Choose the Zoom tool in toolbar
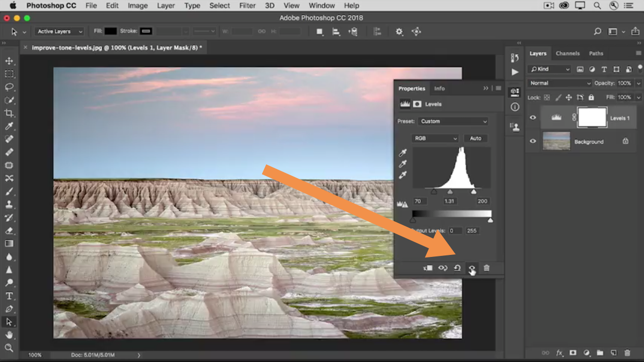644x362 pixels. (x=9, y=348)
